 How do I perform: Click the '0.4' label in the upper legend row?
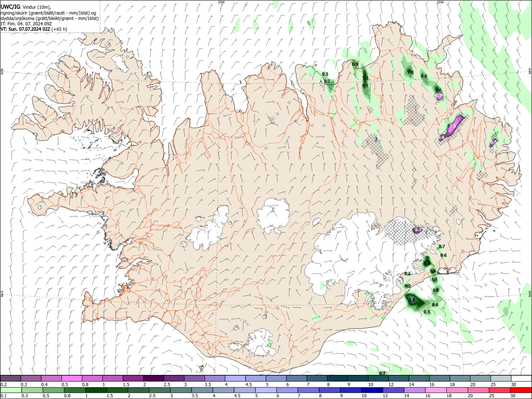(x=44, y=384)
